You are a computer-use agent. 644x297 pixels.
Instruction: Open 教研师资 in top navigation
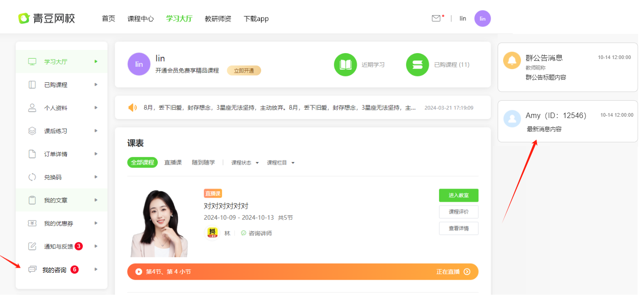[x=218, y=19]
